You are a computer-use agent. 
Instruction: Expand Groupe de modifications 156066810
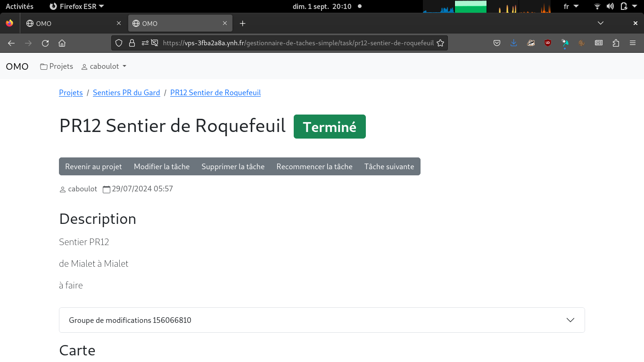[x=322, y=320]
